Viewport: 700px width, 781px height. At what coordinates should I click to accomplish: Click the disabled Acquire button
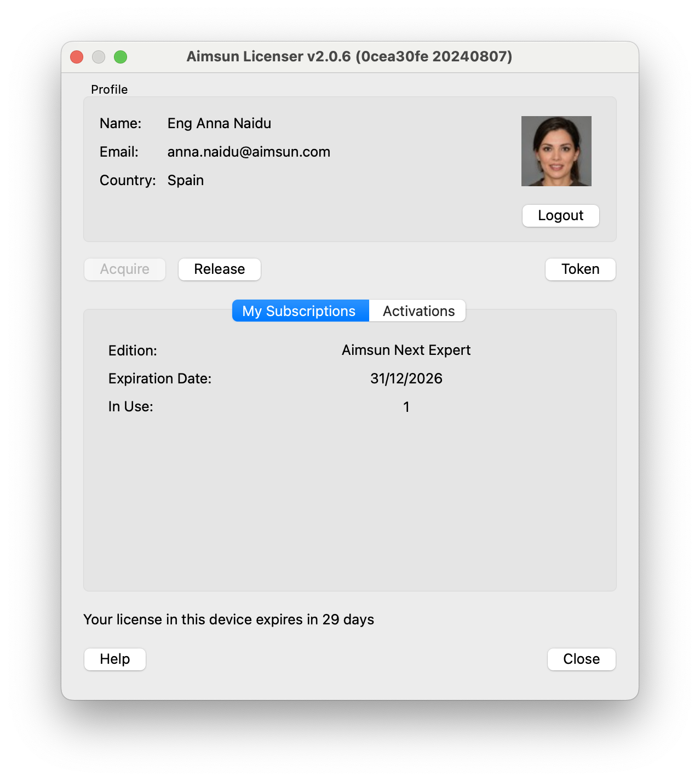(125, 269)
